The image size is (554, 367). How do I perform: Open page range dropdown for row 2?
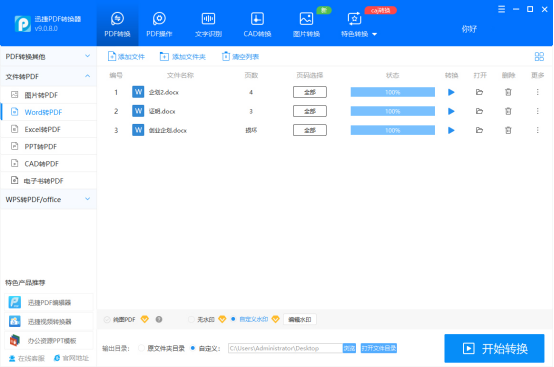pyautogui.click(x=310, y=111)
